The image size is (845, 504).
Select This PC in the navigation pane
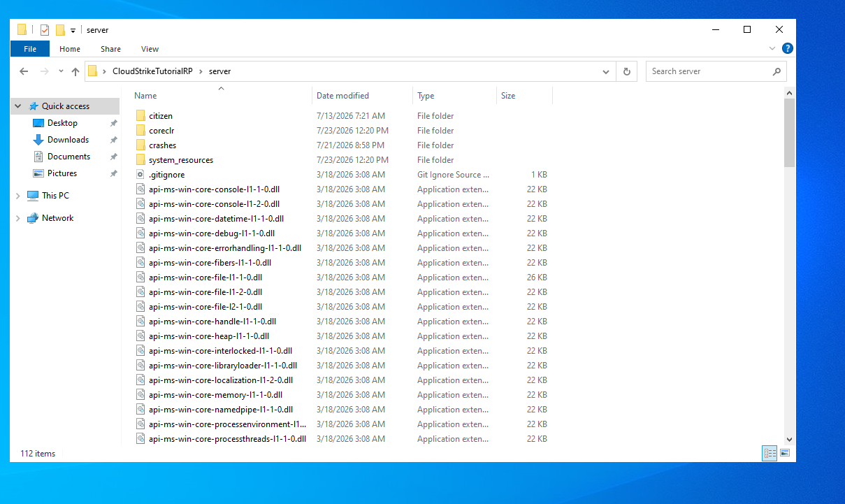55,196
